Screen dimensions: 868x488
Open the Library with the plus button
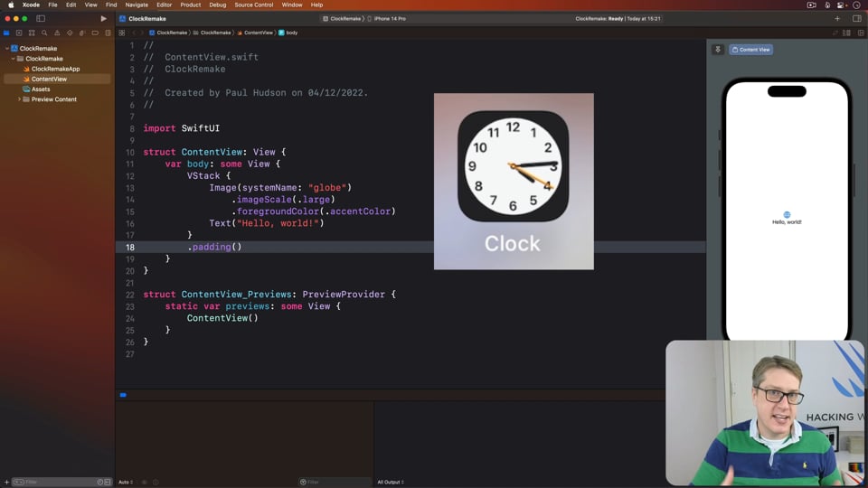pos(837,18)
